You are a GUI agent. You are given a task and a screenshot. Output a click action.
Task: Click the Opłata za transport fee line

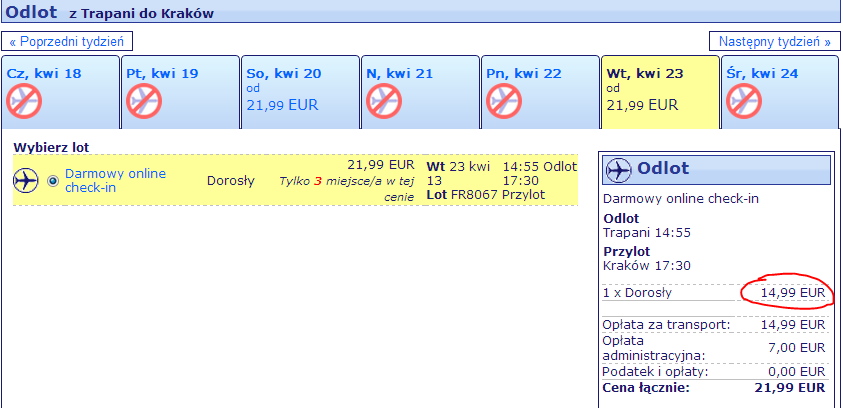714,325
